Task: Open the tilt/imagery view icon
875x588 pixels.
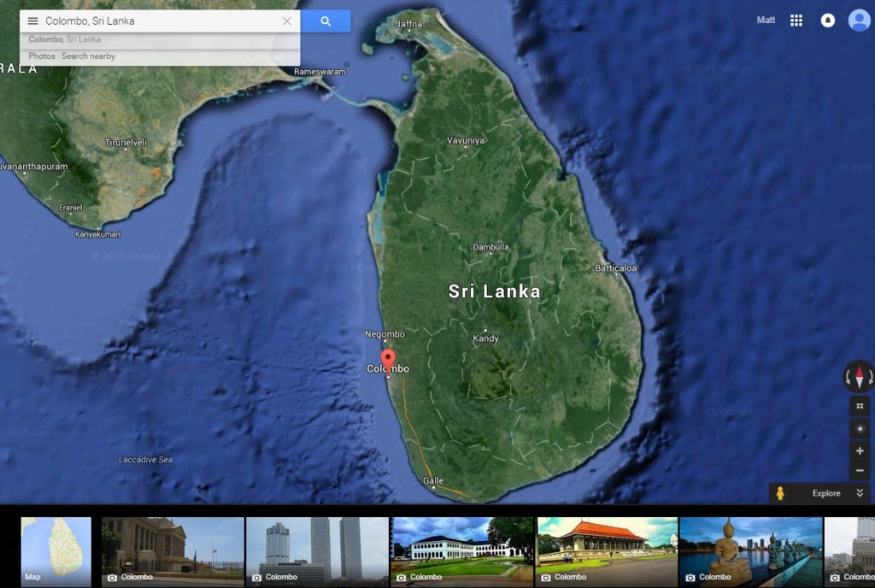Action: [858, 405]
